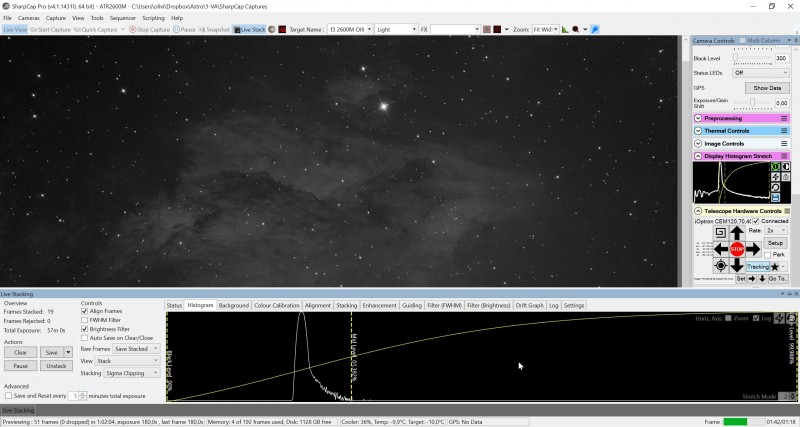The height and width of the screenshot is (427, 800).
Task: Click the black-white contrast icon in Display Histogram Stretch
Action: pyautogui.click(x=786, y=166)
